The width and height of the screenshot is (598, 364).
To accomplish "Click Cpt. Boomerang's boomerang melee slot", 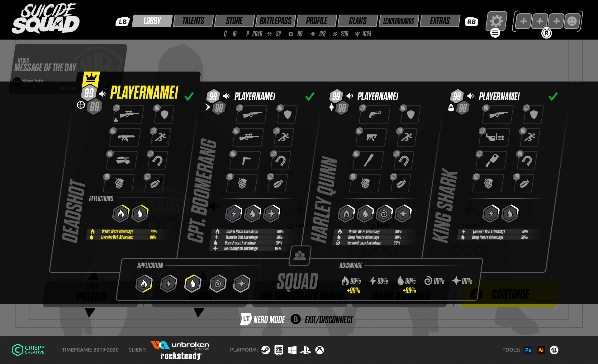I will point(246,161).
